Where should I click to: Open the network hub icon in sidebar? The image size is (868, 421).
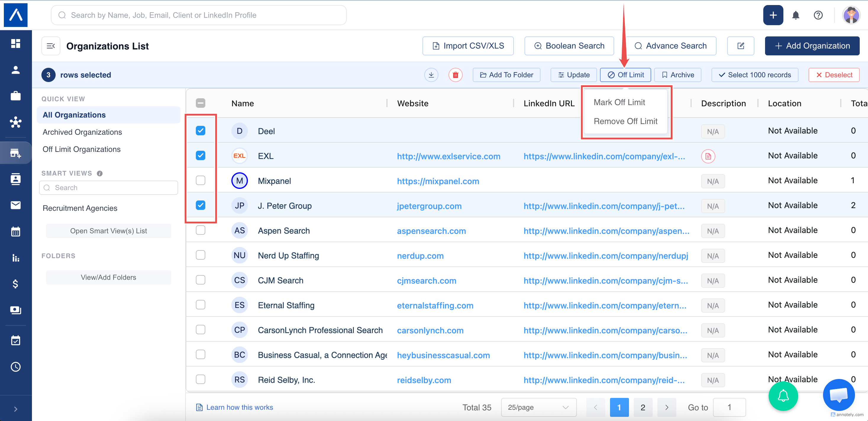tap(15, 122)
